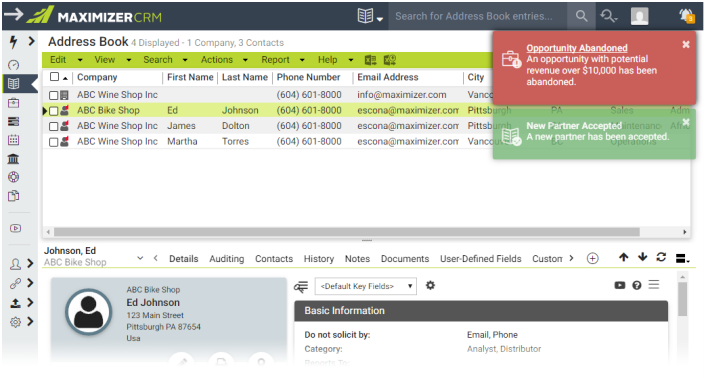Open the advanced search magnifier icon
706x381 pixels.
pos(608,16)
